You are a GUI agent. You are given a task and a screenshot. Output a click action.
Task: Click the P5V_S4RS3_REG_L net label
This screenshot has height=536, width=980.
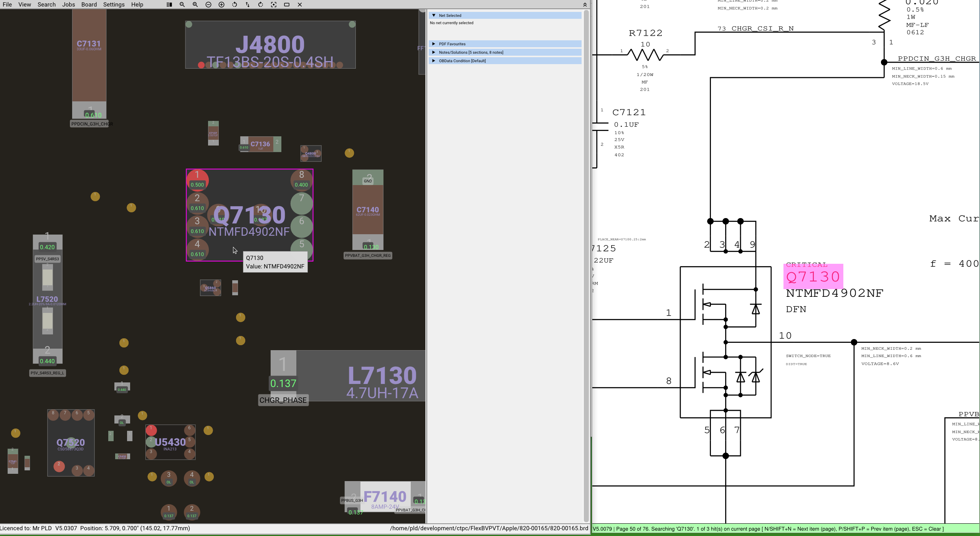[x=48, y=373]
